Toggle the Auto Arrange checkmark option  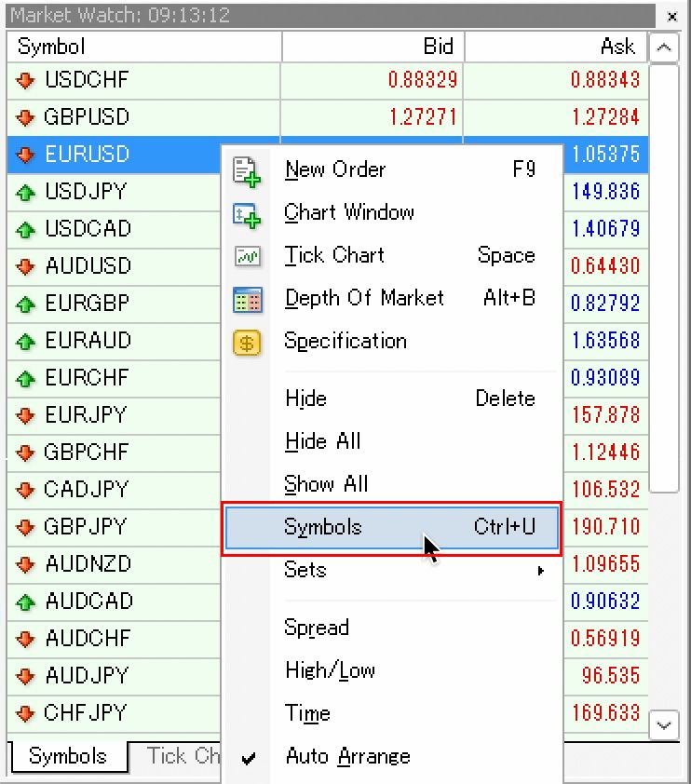tap(347, 756)
